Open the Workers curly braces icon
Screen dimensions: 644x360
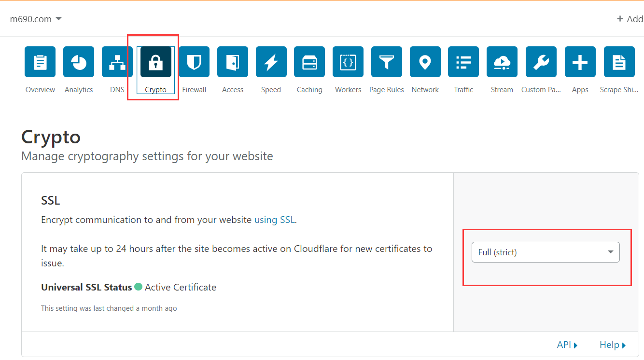coord(348,62)
